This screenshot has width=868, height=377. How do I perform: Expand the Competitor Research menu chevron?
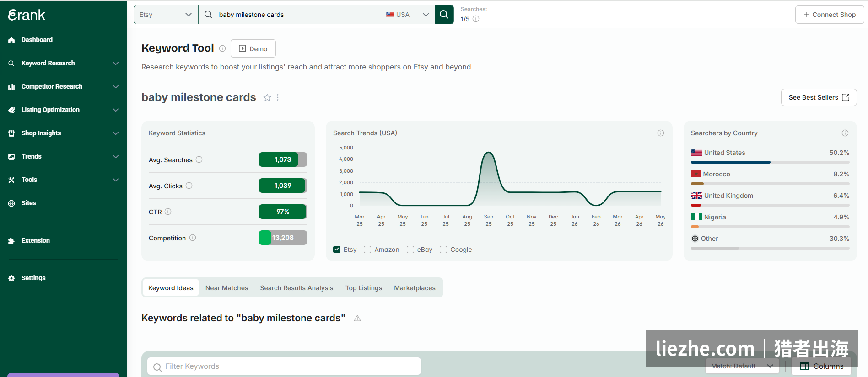(x=116, y=87)
